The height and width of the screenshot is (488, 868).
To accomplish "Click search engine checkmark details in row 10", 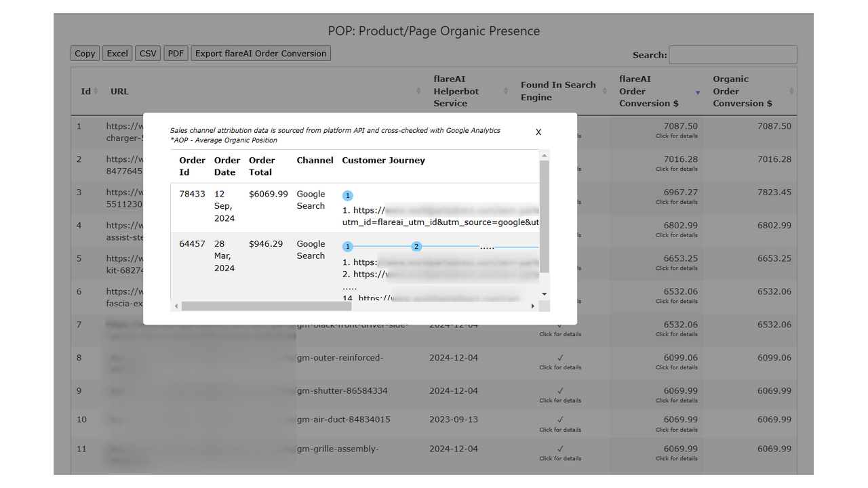I will pyautogui.click(x=560, y=430).
